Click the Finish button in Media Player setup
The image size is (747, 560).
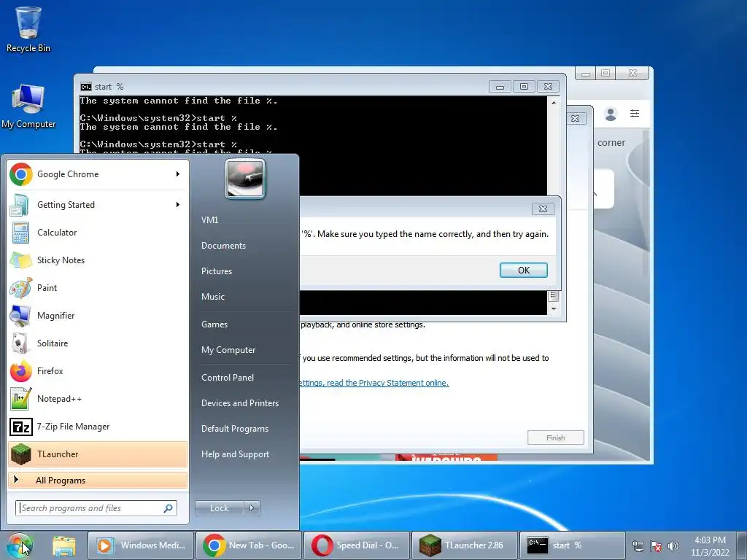coord(555,437)
